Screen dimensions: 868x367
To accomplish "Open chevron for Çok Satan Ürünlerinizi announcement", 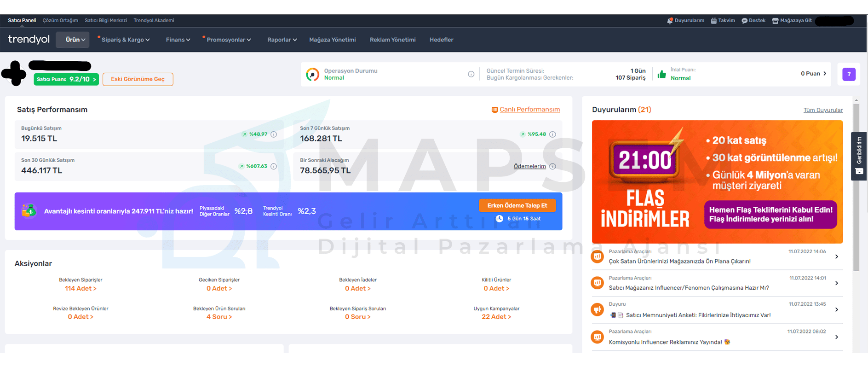I will click(837, 256).
